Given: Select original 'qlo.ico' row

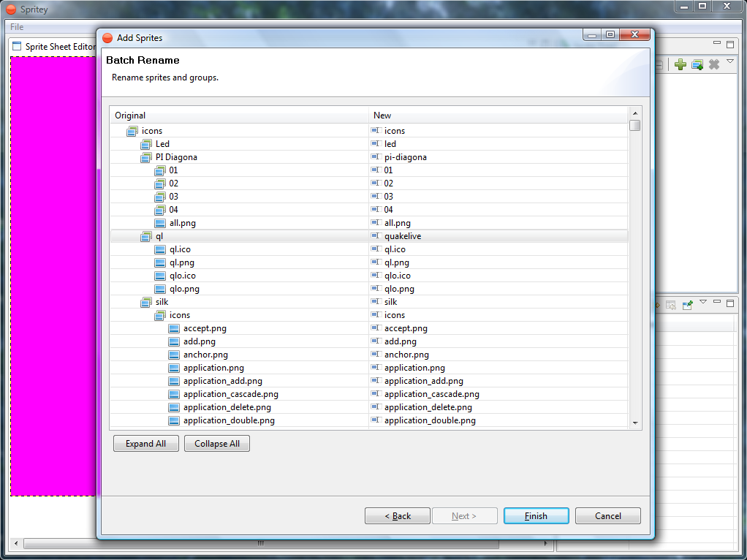Looking at the screenshot, I should (x=183, y=276).
